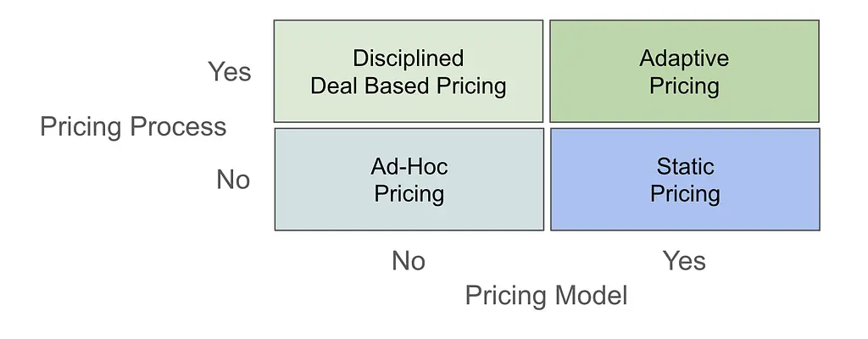This screenshot has height=339, width=868.
Task: Click the "No" label beside Ad-Hoc Pricing row
Action: click(233, 180)
